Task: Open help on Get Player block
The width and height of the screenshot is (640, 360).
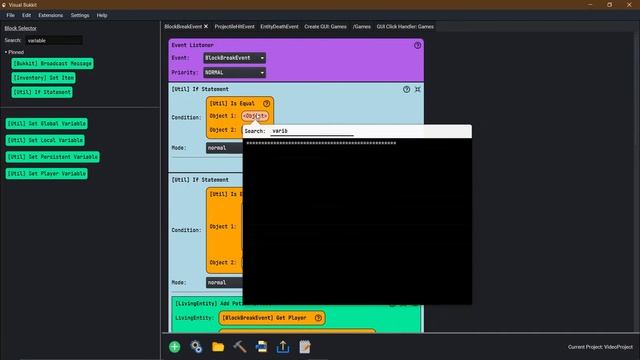Action: pos(318,318)
